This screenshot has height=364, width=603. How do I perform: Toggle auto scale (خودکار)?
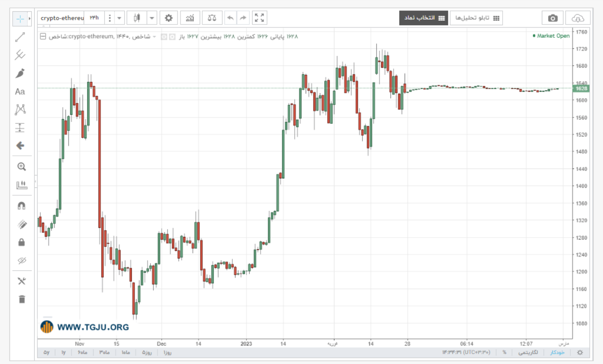click(x=557, y=352)
